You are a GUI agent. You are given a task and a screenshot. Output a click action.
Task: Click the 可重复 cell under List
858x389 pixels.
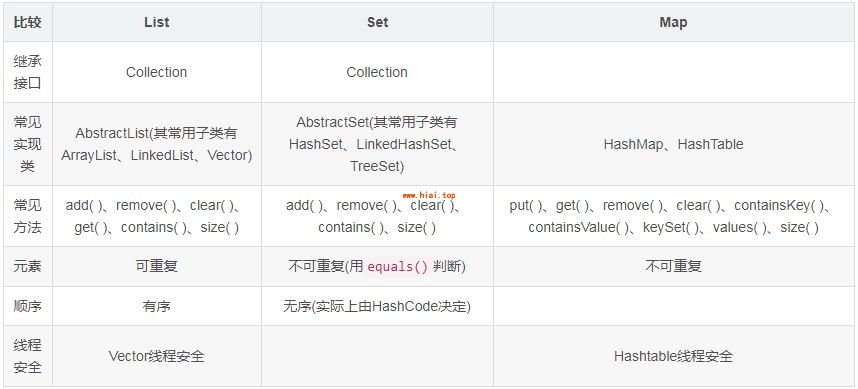tap(156, 266)
